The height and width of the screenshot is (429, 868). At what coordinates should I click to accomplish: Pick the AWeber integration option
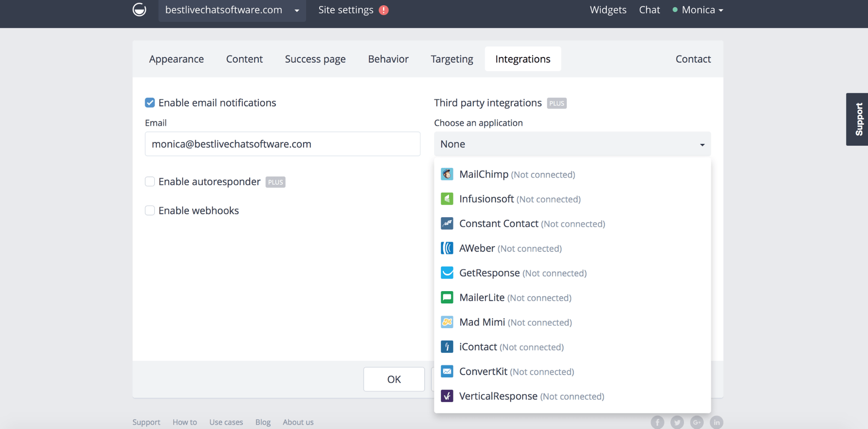point(572,248)
